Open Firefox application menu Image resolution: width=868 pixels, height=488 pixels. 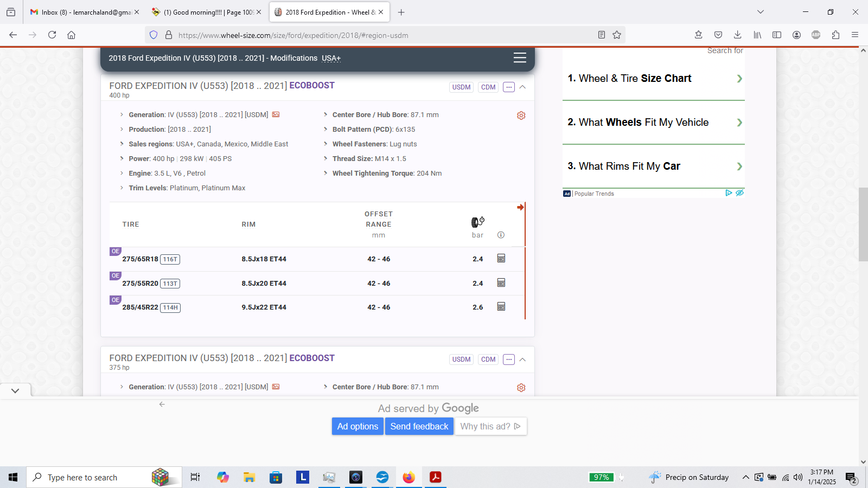855,35
